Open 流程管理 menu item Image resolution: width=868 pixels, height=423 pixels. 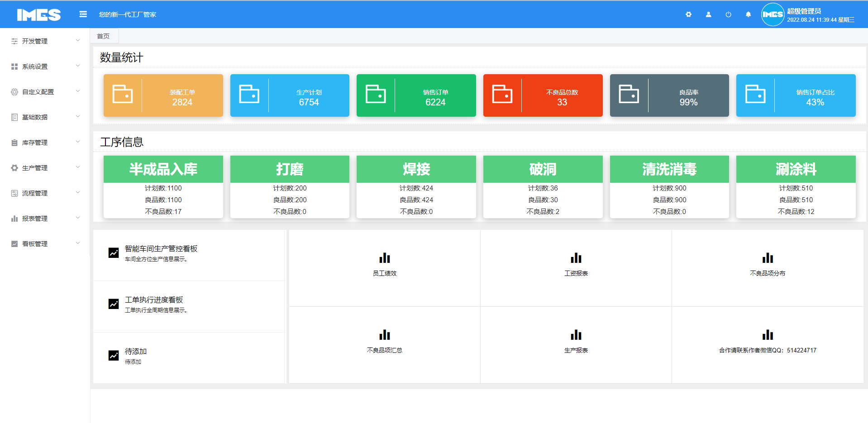click(45, 193)
